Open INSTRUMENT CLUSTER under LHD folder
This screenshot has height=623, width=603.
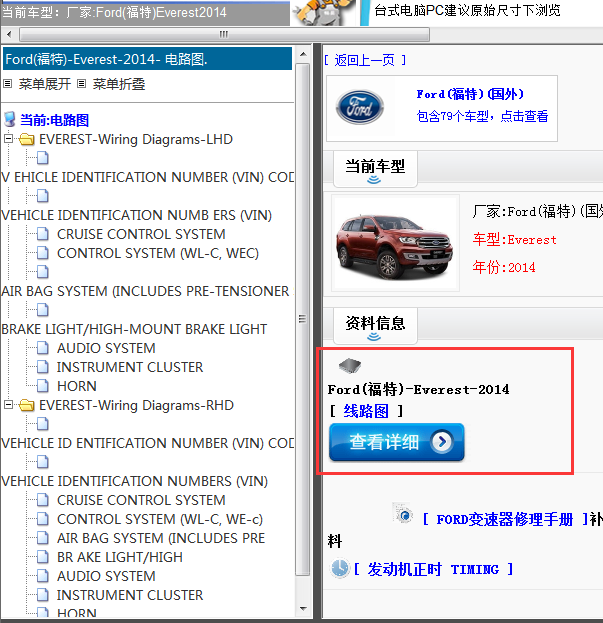point(130,367)
